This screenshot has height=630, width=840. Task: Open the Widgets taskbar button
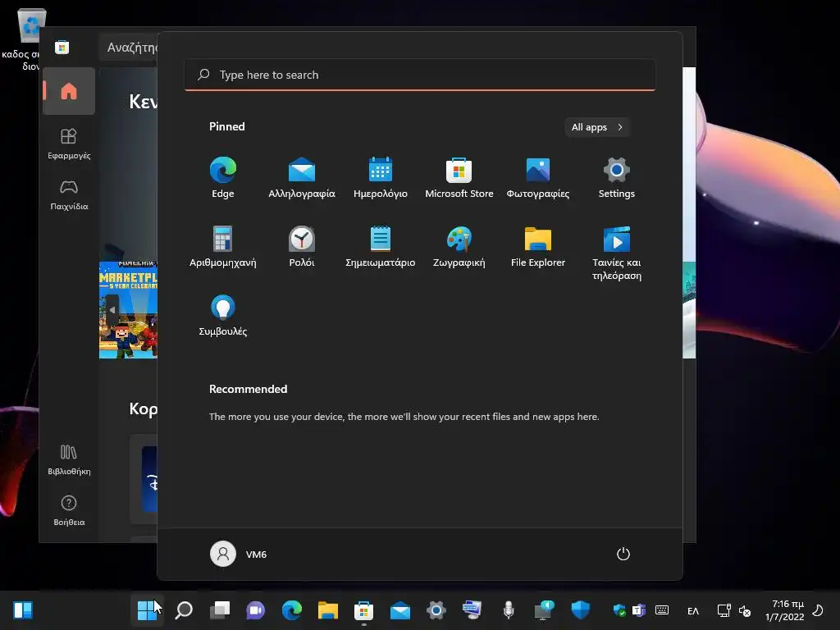(23, 609)
